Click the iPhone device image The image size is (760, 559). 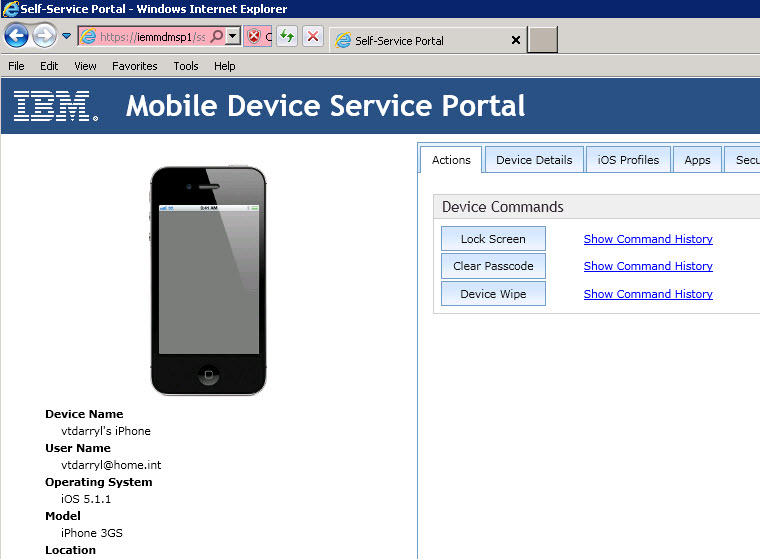point(209,280)
